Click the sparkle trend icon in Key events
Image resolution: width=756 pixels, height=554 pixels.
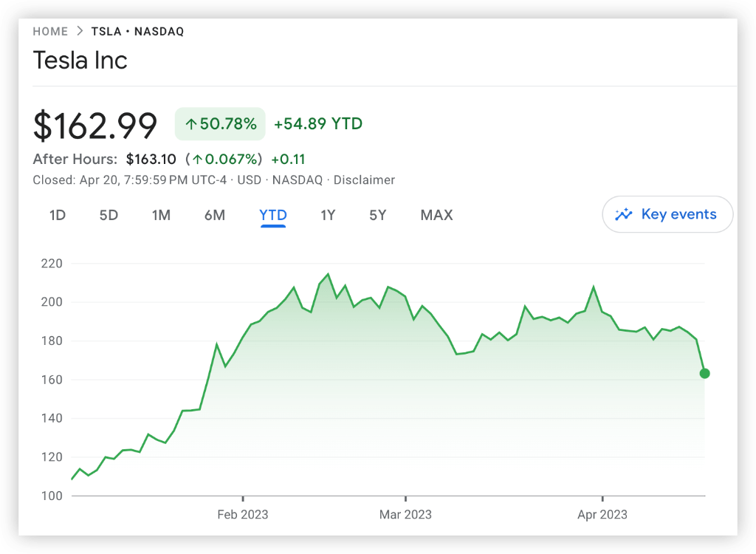[x=624, y=215]
